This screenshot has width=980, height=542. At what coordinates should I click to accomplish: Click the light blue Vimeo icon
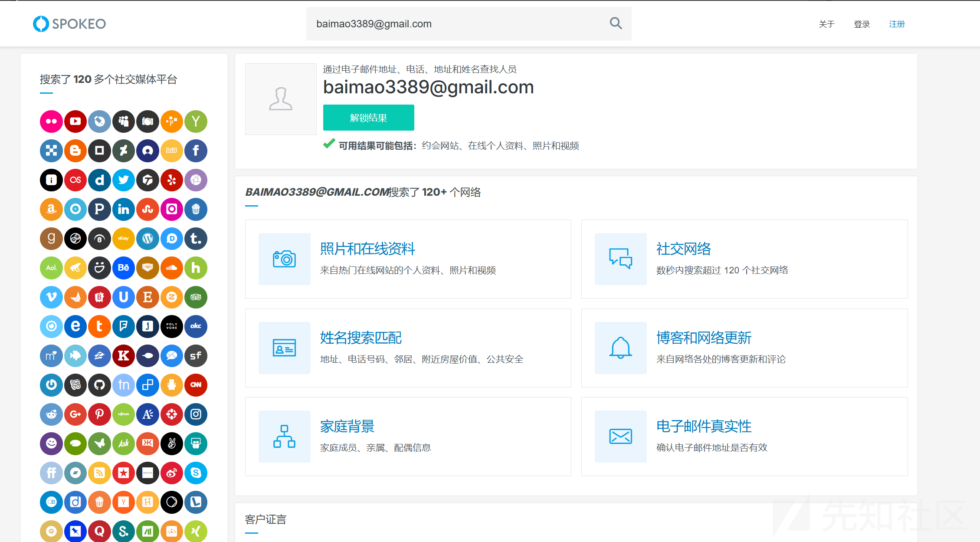click(x=51, y=297)
